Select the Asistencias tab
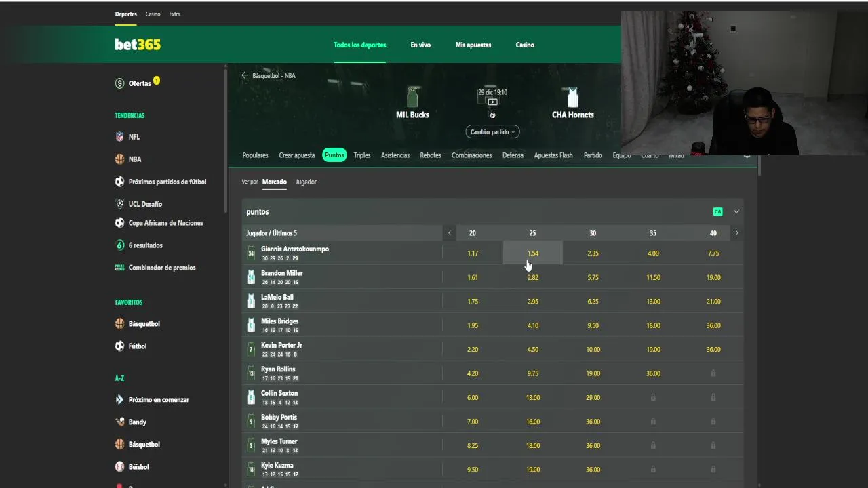This screenshot has height=488, width=868. pos(395,155)
